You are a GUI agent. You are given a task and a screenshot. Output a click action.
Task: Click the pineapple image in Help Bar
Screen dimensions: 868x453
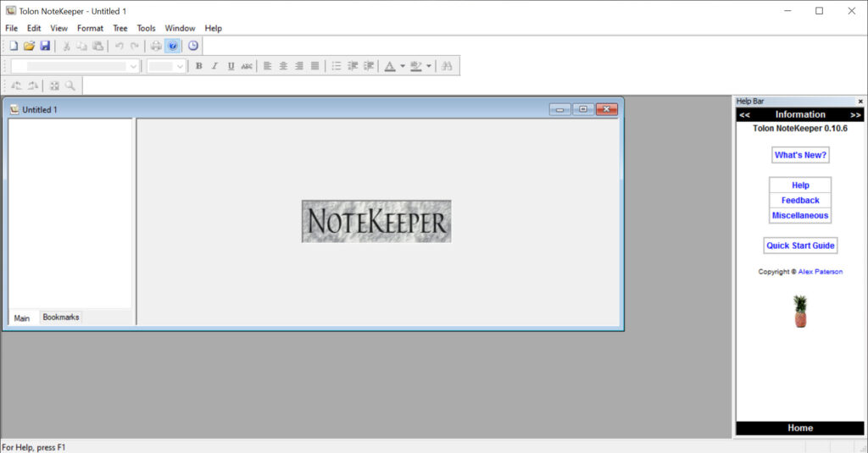coord(800,312)
